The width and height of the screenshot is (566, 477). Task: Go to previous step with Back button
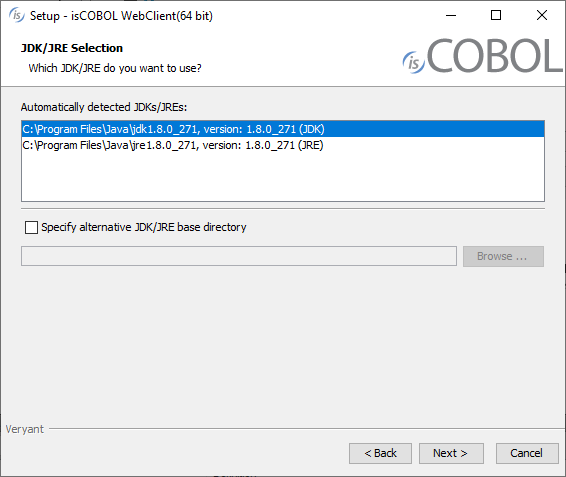click(x=380, y=453)
